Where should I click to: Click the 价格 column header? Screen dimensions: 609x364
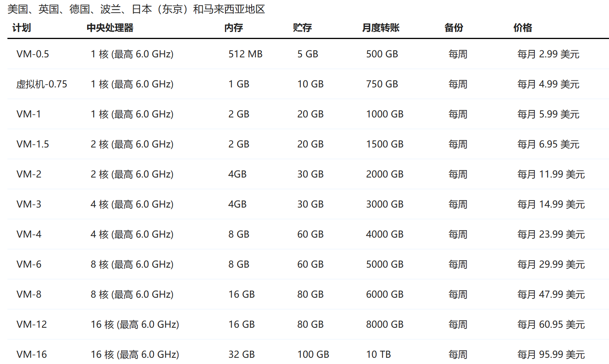coord(522,28)
